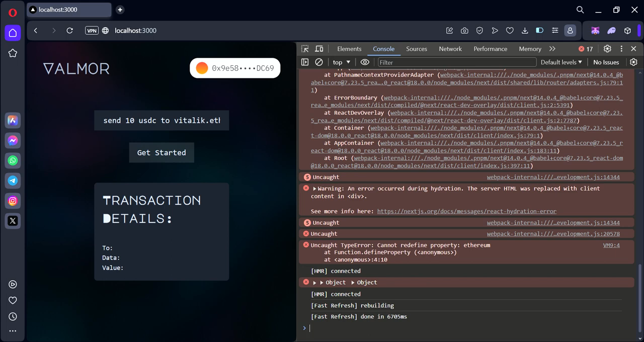Click the send 10 usdc text field

coord(162,121)
